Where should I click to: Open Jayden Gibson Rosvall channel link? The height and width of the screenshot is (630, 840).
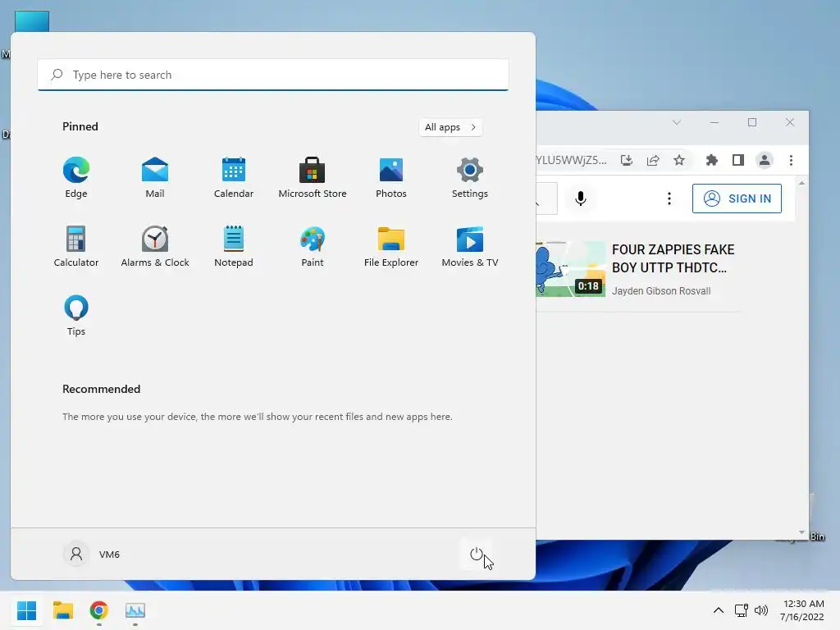(x=661, y=291)
